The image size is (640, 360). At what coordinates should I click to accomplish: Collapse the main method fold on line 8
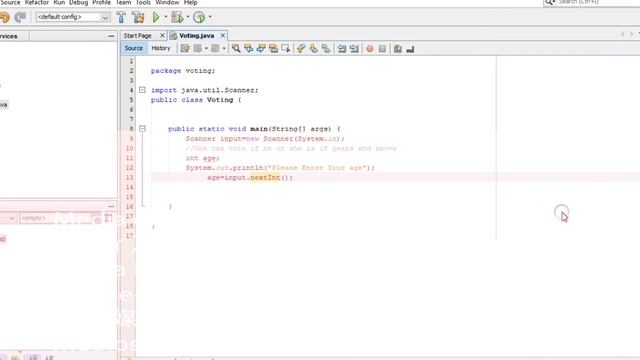click(x=142, y=129)
